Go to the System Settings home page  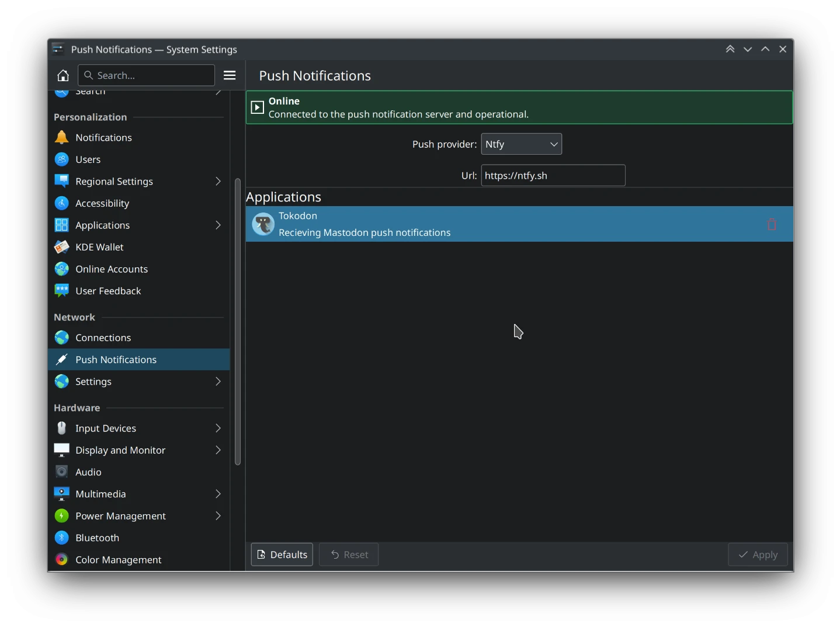tap(63, 75)
